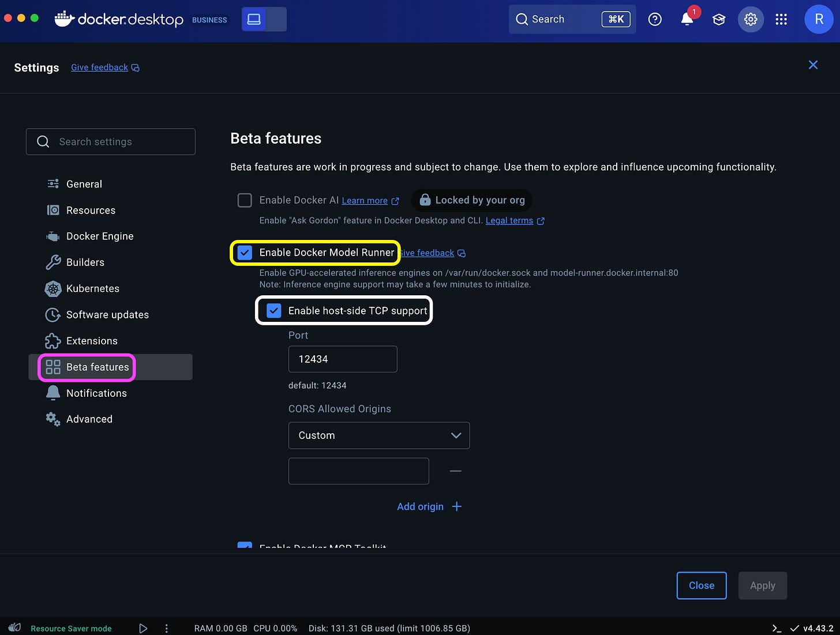The width and height of the screenshot is (840, 635).
Task: Click the Docker whale icon in status bar
Action: tap(14, 628)
